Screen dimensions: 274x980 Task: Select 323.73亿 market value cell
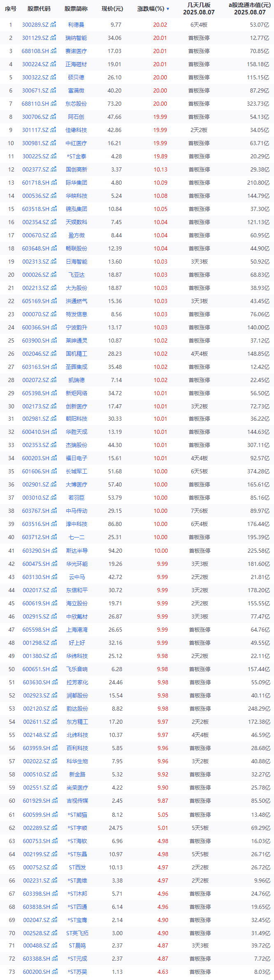click(x=258, y=104)
